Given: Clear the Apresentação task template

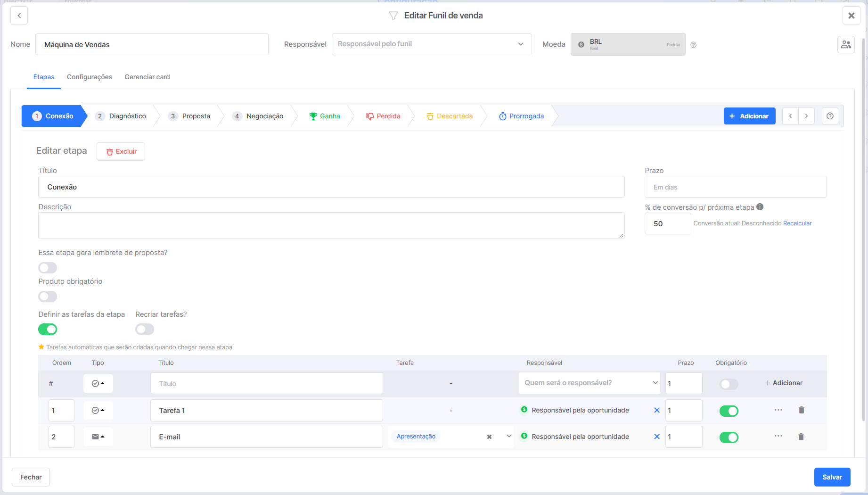Looking at the screenshot, I should (489, 437).
